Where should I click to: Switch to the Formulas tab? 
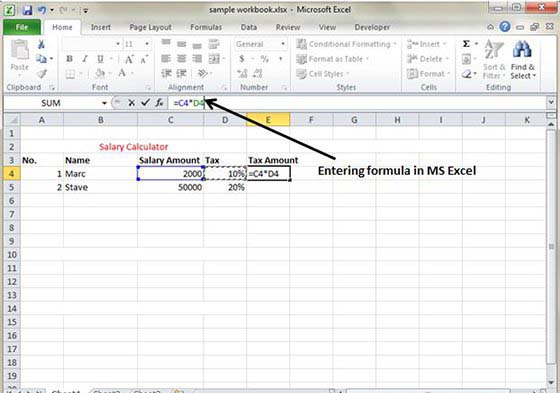pyautogui.click(x=206, y=27)
